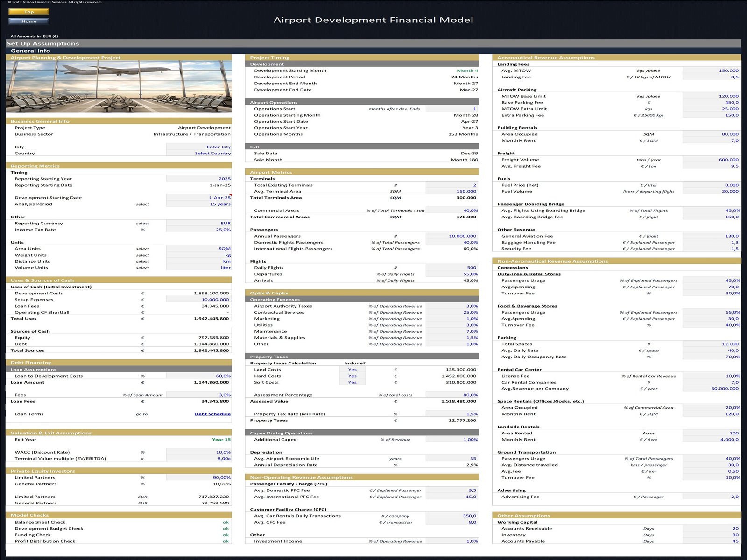Choose the Select Country cell

click(x=198, y=153)
